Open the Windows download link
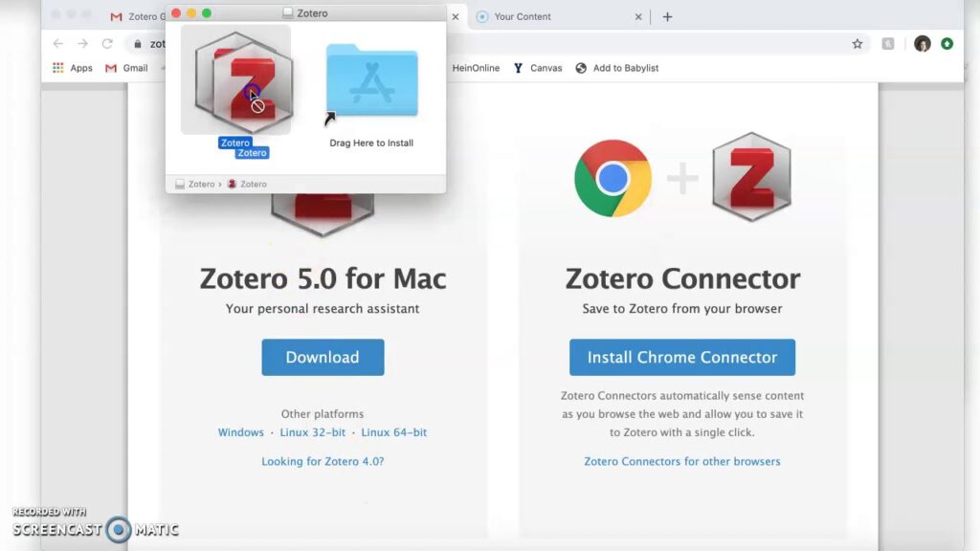This screenshot has height=551, width=980. click(x=240, y=432)
